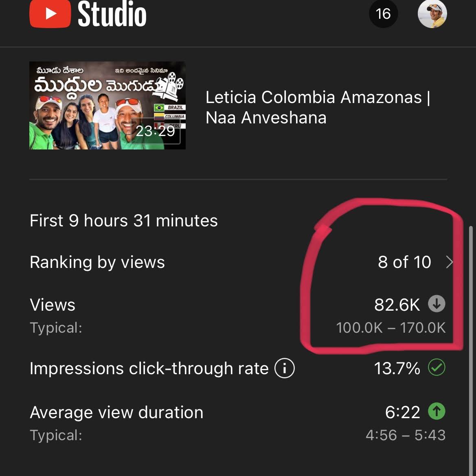This screenshot has width=476, height=476.
Task: Open the notifications badge showing 16
Action: (383, 14)
